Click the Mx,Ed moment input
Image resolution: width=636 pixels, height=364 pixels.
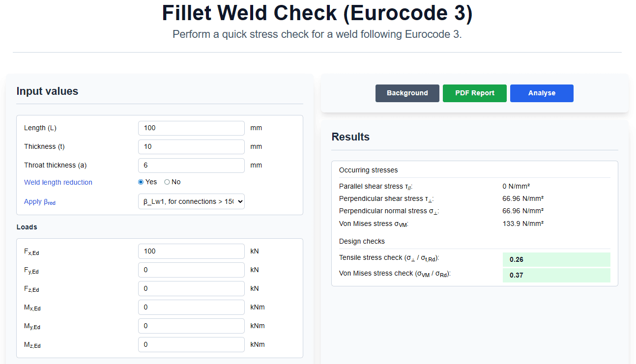pyautogui.click(x=191, y=308)
